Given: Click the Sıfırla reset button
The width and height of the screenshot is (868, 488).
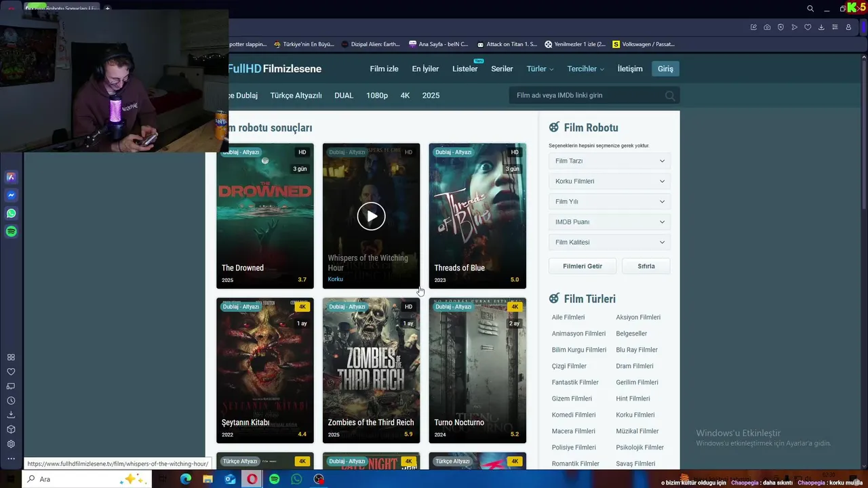Looking at the screenshot, I should pos(646,266).
